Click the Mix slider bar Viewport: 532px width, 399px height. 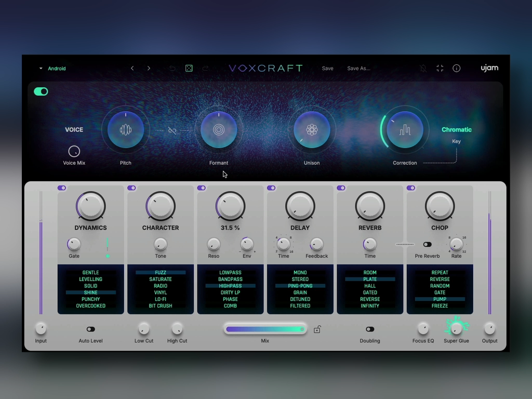coord(265,329)
